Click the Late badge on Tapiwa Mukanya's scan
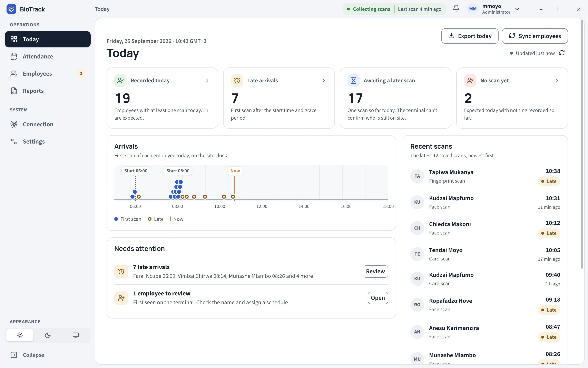Screen dimensions: 588x368 point(549,181)
